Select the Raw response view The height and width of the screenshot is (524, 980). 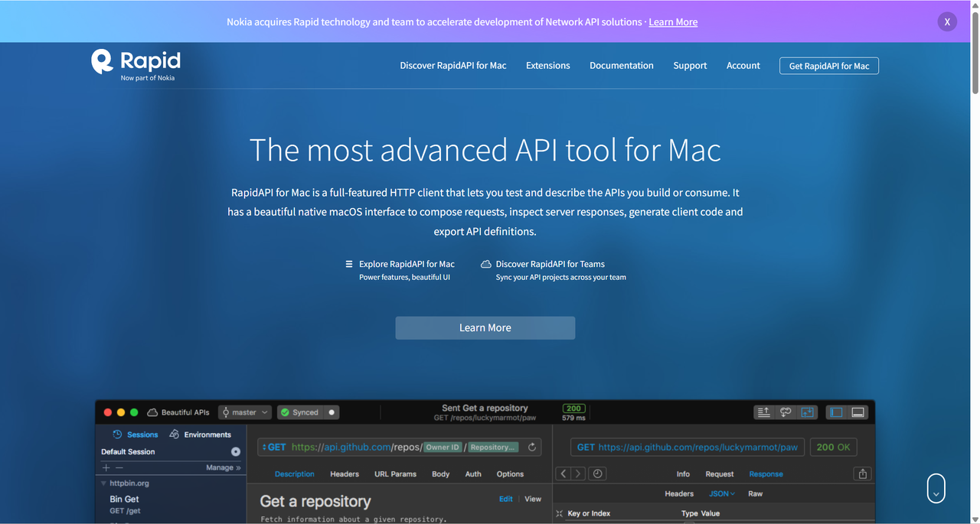click(756, 494)
